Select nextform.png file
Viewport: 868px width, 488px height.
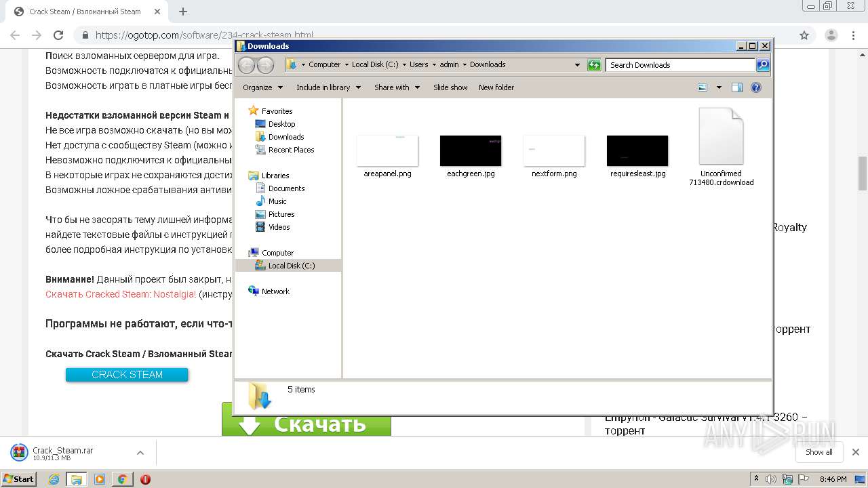click(x=554, y=157)
